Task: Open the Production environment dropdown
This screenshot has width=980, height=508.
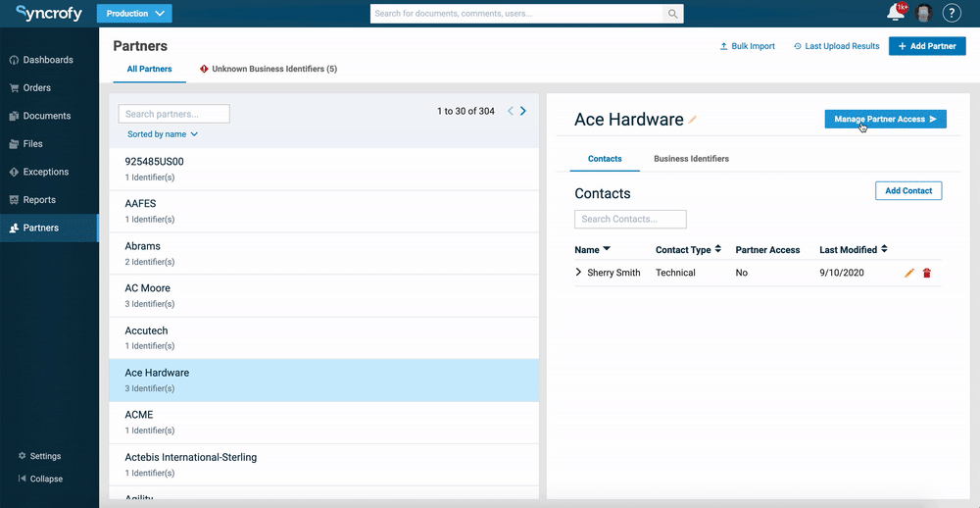Action: [134, 14]
